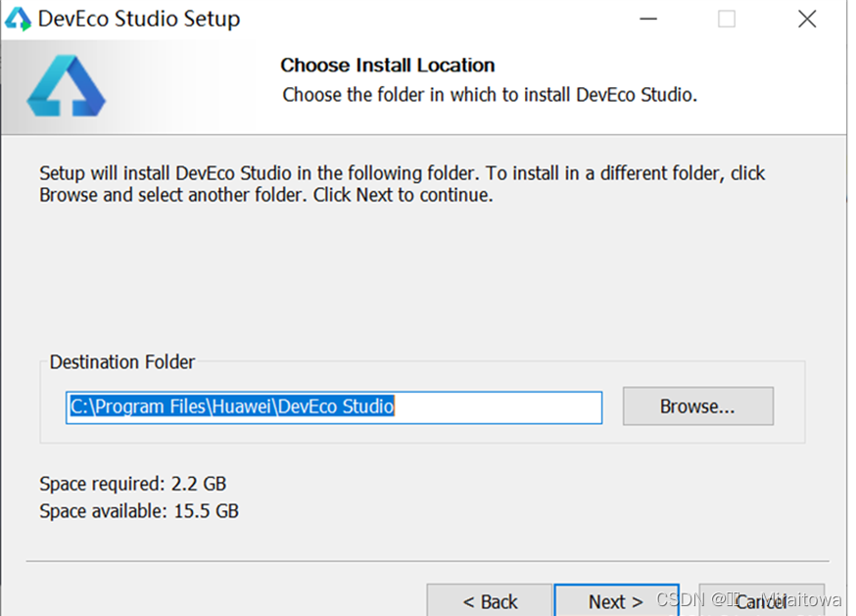Click the disabled maximize button

point(726,20)
